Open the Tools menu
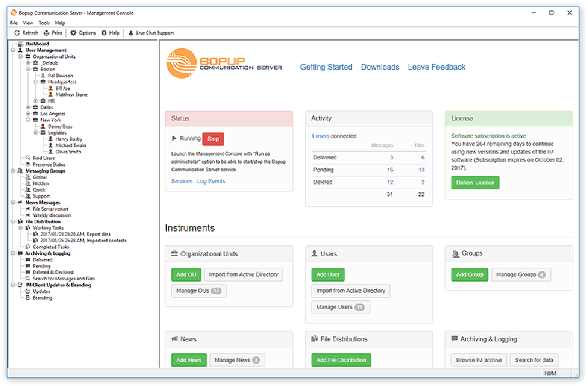The height and width of the screenshot is (386, 588). click(44, 23)
